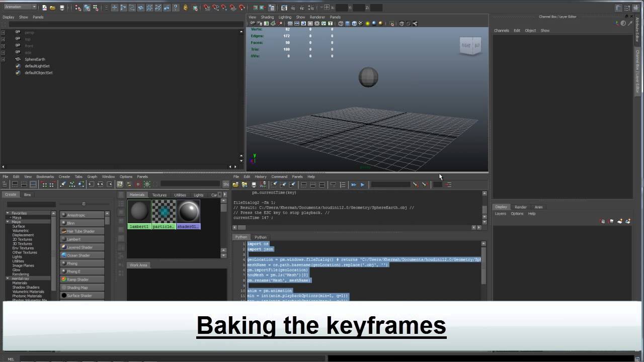Image resolution: width=644 pixels, height=362 pixels.
Task: Execute all with double-arrow play icon
Action: pyautogui.click(x=353, y=185)
